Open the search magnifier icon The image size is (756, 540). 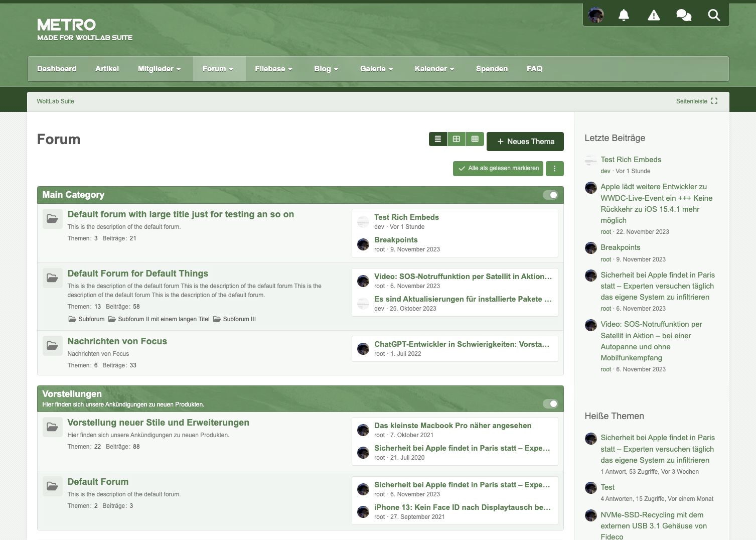714,15
